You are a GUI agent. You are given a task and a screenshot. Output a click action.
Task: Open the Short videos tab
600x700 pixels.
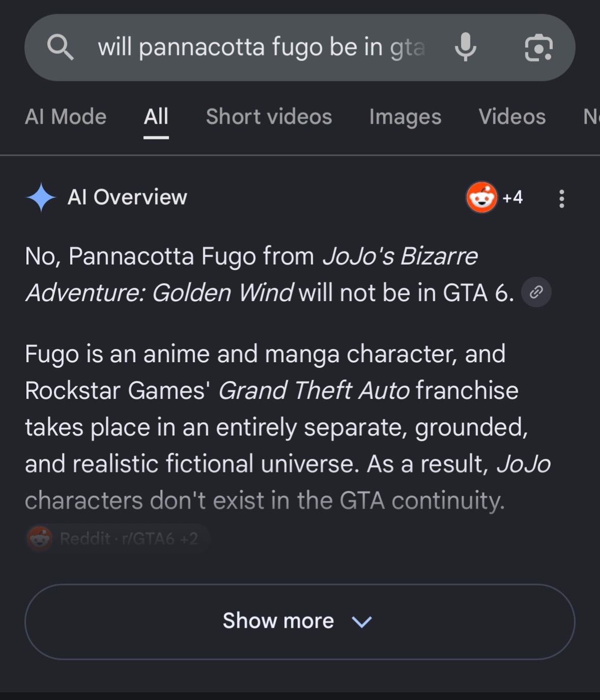click(x=269, y=116)
